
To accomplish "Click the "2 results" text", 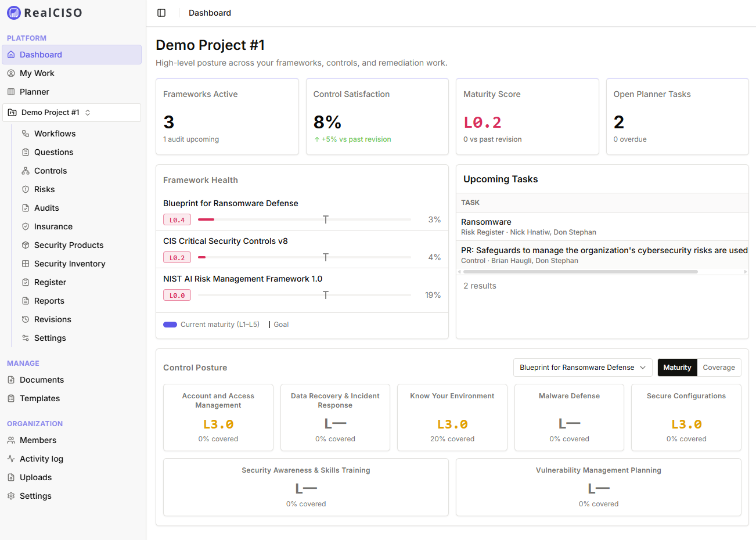I will tap(480, 286).
